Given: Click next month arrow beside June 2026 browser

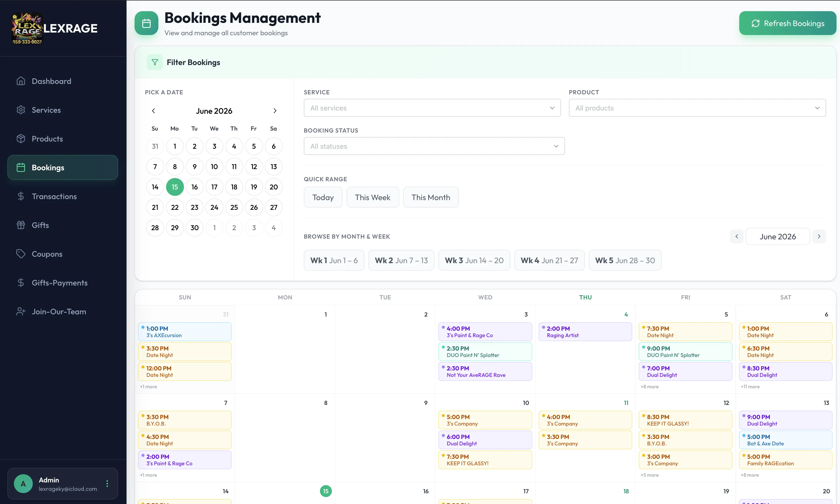Looking at the screenshot, I should pos(819,236).
